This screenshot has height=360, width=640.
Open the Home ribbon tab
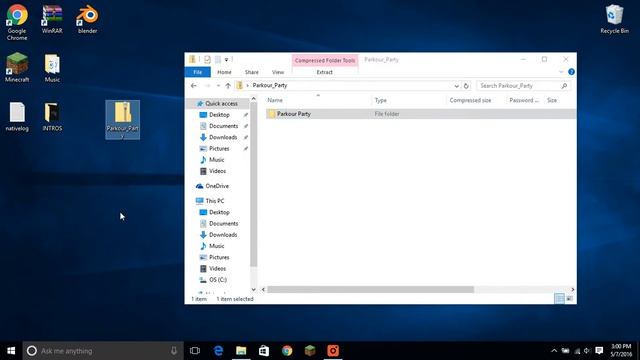[x=224, y=72]
